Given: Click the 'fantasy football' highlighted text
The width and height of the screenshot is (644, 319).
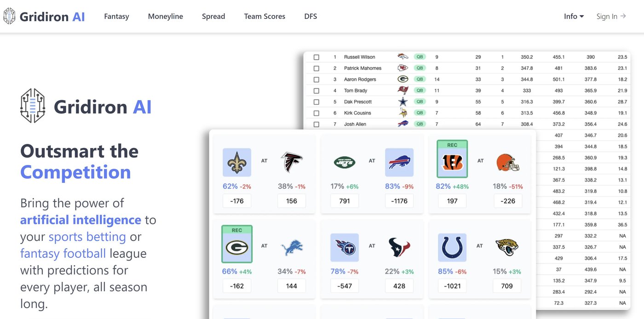Looking at the screenshot, I should [x=63, y=253].
